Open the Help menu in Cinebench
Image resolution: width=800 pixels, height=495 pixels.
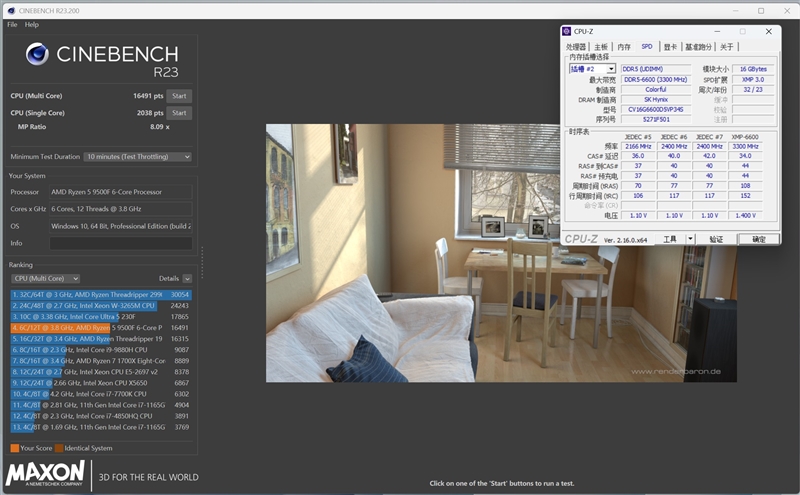[x=32, y=24]
